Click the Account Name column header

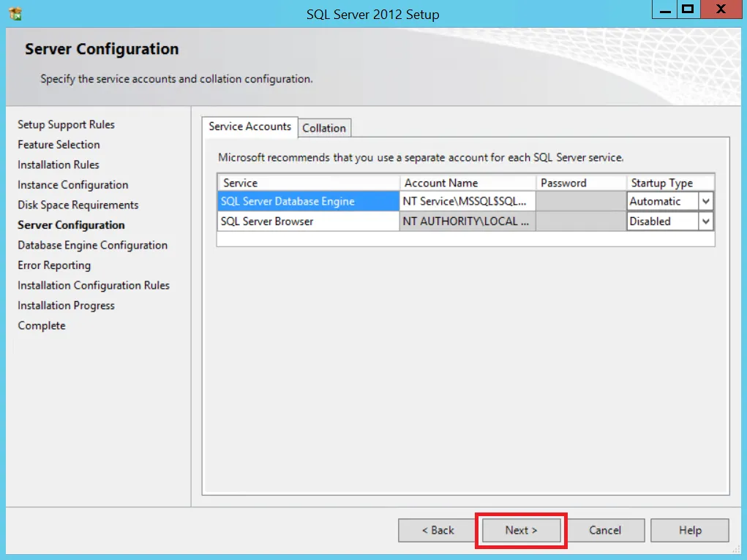(x=468, y=183)
